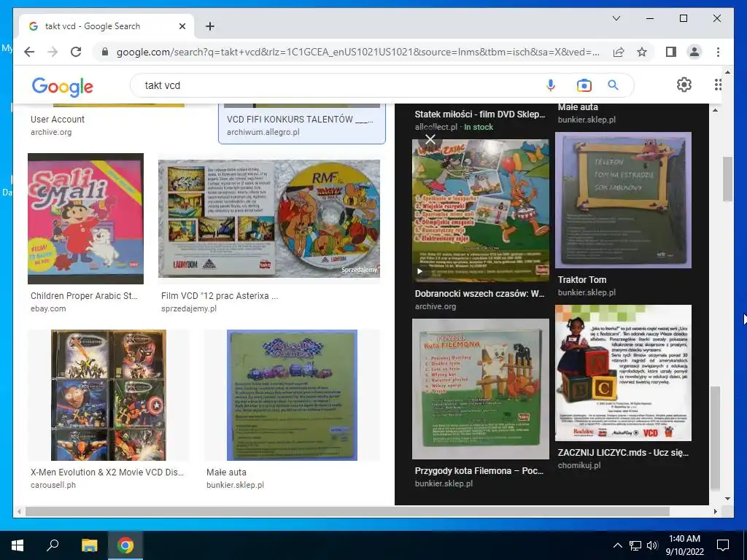Go back to the previous page
Screen dimensions: 747x560
click(29, 52)
